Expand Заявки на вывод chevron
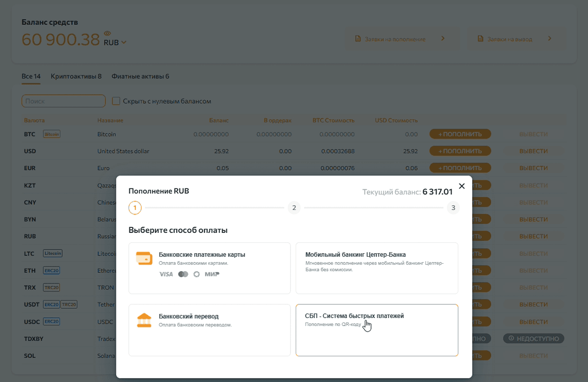 coord(550,38)
